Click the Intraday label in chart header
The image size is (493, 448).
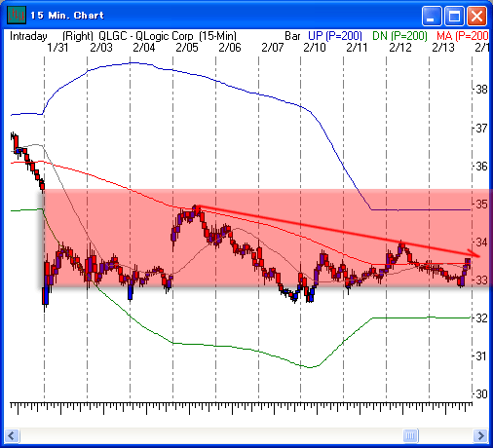click(x=28, y=36)
